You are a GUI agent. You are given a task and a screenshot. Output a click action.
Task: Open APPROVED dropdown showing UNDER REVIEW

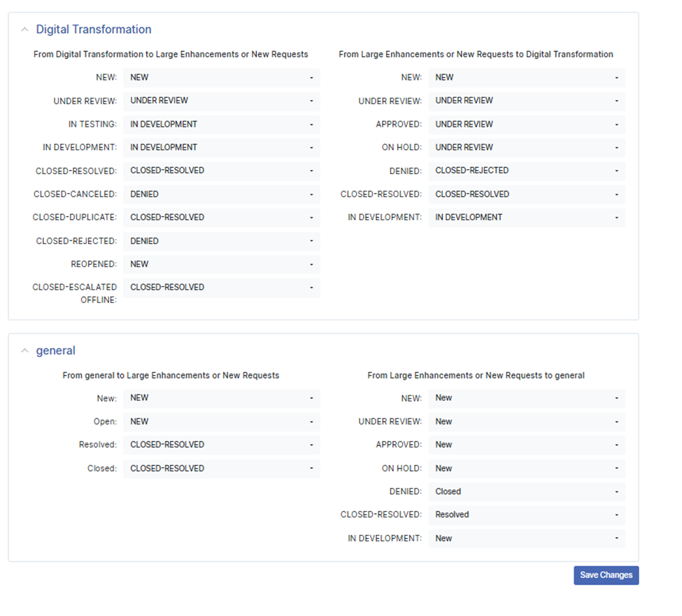[527, 124]
